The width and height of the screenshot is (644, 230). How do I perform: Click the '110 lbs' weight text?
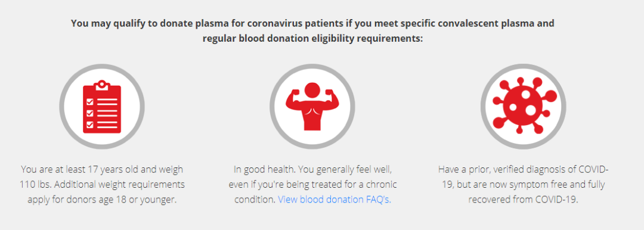click(x=35, y=184)
